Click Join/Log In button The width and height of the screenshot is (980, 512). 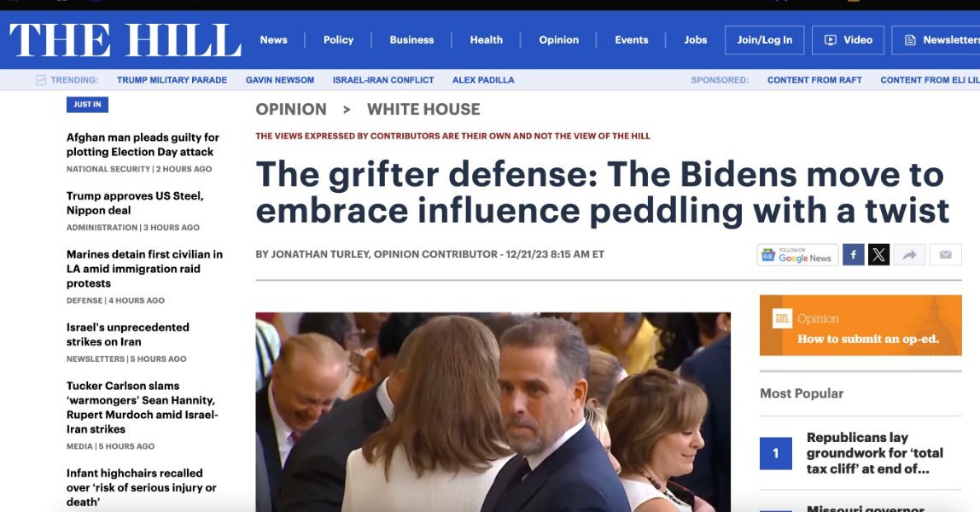764,40
